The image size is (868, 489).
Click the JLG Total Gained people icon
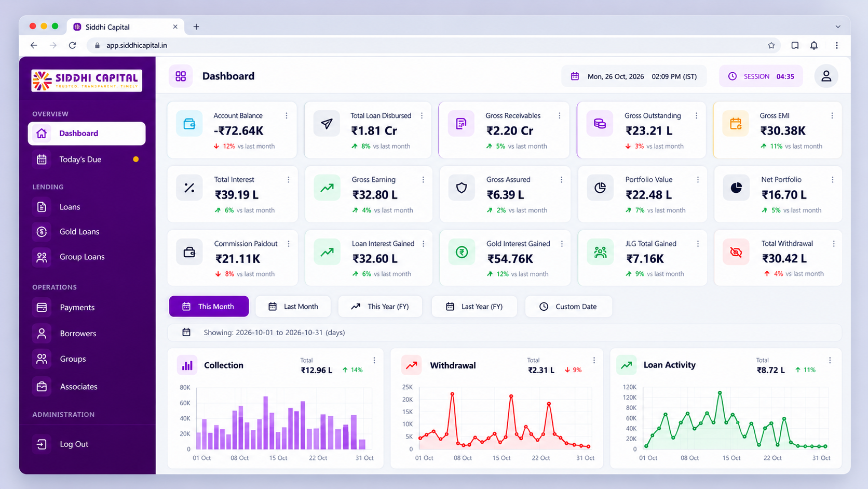point(600,252)
